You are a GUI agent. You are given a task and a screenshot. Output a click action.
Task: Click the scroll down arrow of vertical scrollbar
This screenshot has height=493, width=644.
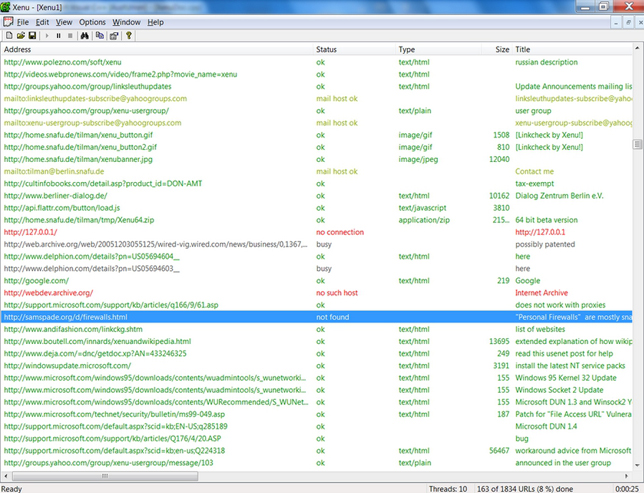(637, 465)
